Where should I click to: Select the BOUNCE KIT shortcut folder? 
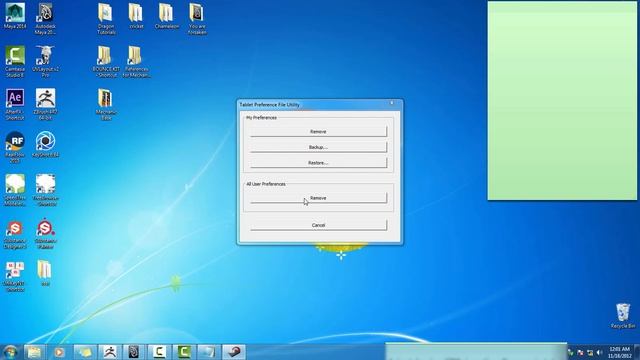[x=105, y=62]
